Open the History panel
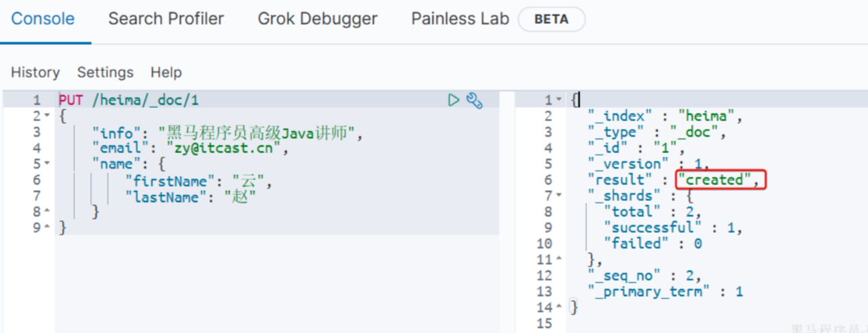 pos(35,72)
